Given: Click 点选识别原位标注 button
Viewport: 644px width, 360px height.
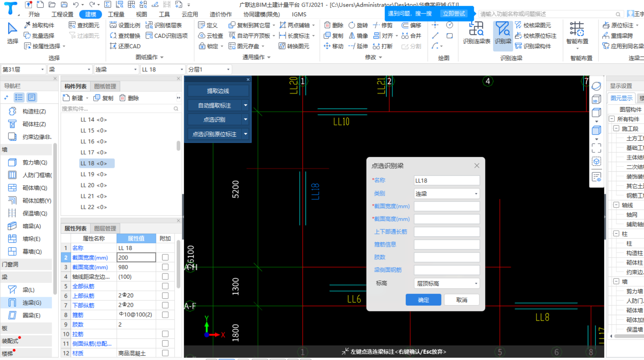Looking at the screenshot, I should [x=215, y=134].
